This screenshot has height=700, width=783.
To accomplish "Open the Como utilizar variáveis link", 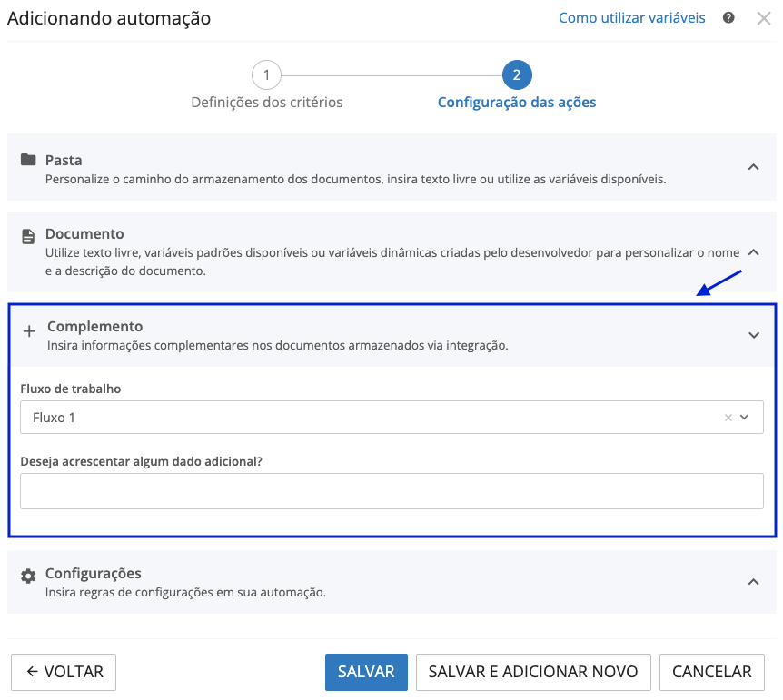I will (631, 18).
